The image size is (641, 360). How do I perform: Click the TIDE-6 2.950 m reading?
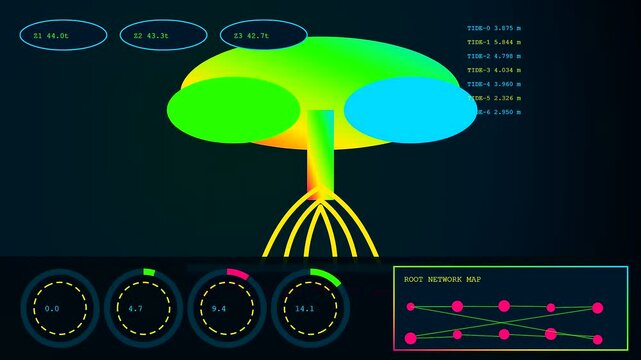tap(499, 112)
